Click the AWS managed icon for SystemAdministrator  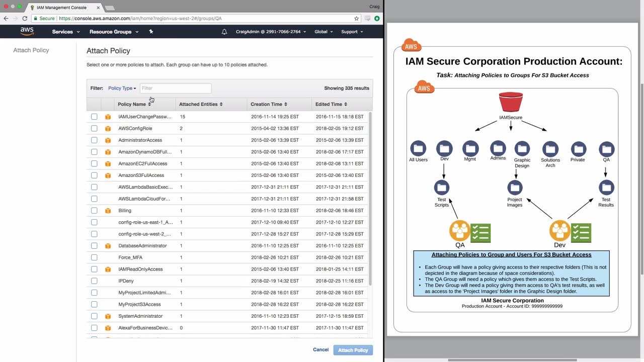point(108,316)
